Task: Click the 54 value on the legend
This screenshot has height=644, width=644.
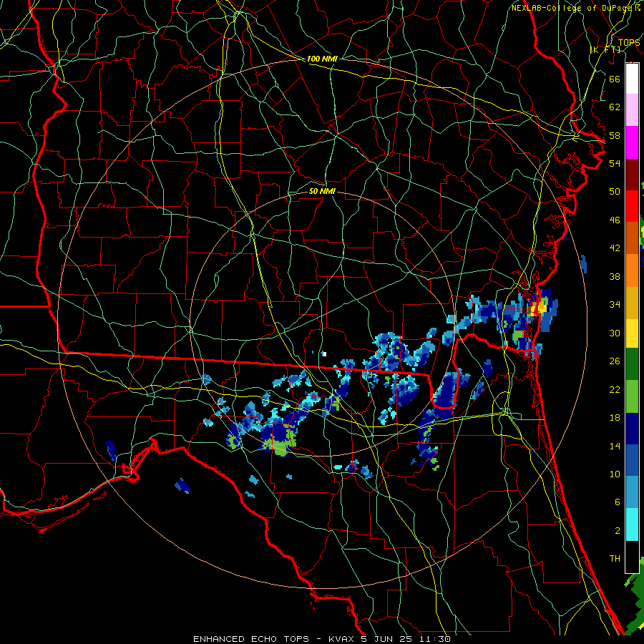Action: [615, 163]
